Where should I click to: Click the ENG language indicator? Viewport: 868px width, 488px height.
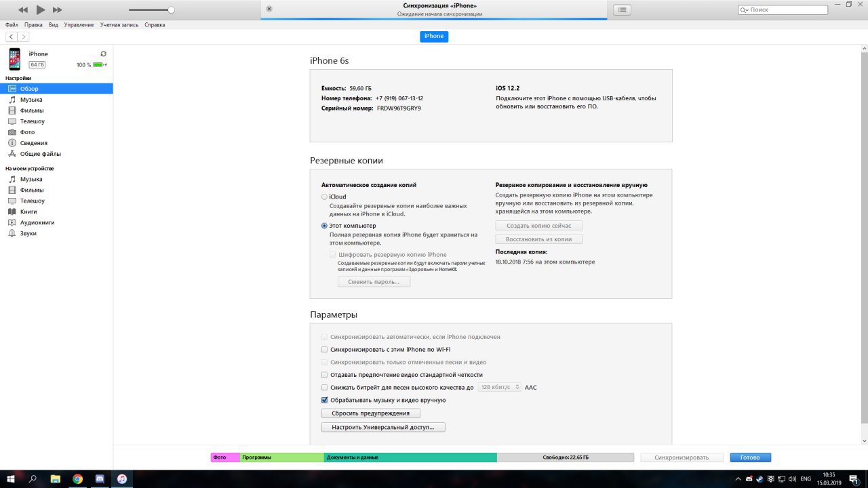pos(806,479)
